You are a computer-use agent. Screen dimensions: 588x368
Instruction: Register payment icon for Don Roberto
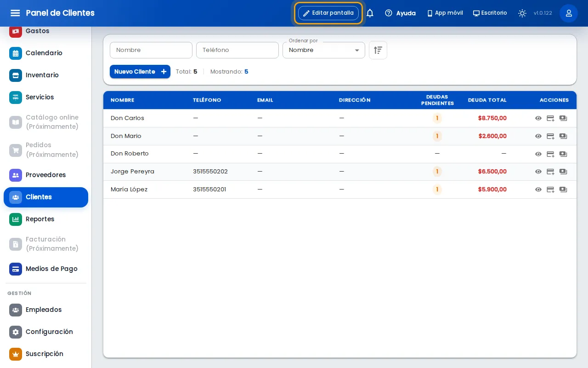pos(563,154)
